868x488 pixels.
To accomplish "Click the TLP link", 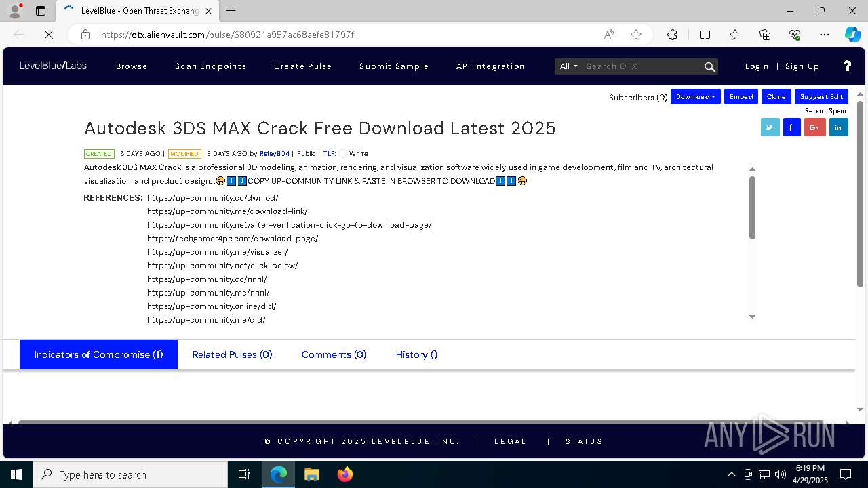I will [x=330, y=154].
